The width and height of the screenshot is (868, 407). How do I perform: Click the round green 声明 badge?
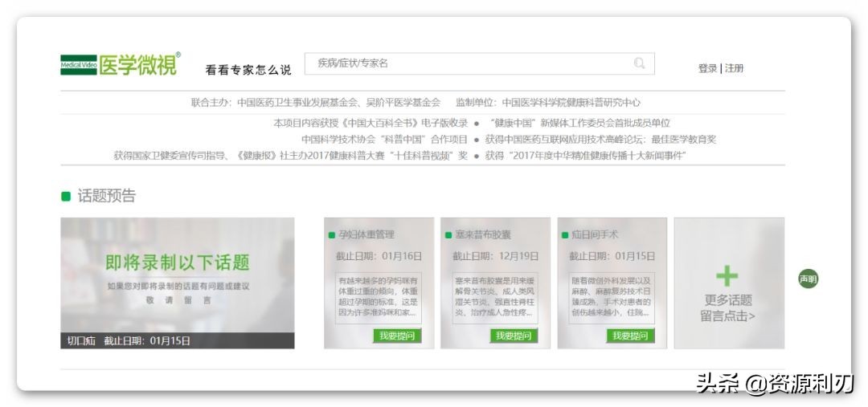[808, 279]
